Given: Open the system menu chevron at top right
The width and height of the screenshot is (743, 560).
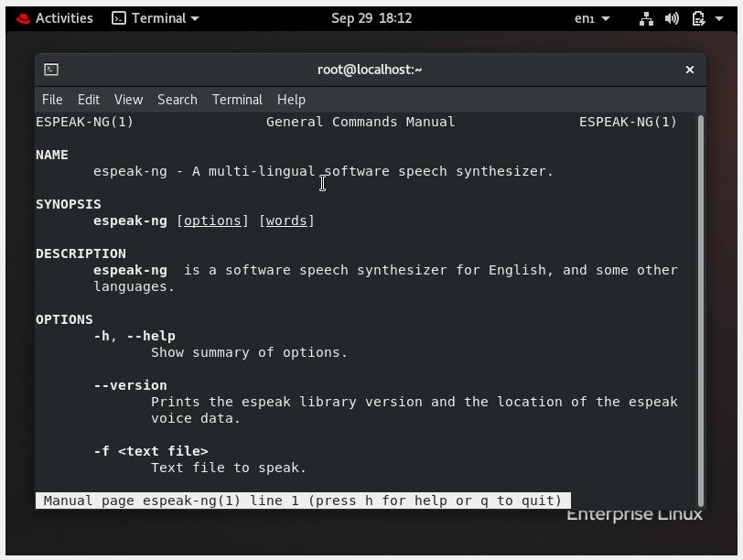Looking at the screenshot, I should (718, 17).
